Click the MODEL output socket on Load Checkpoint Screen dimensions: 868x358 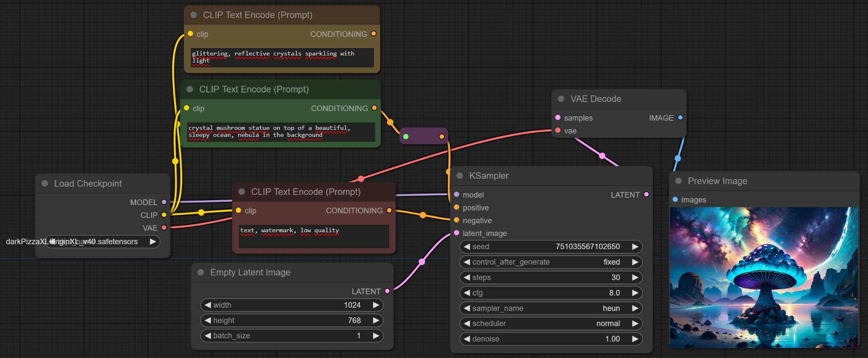pyautogui.click(x=164, y=202)
